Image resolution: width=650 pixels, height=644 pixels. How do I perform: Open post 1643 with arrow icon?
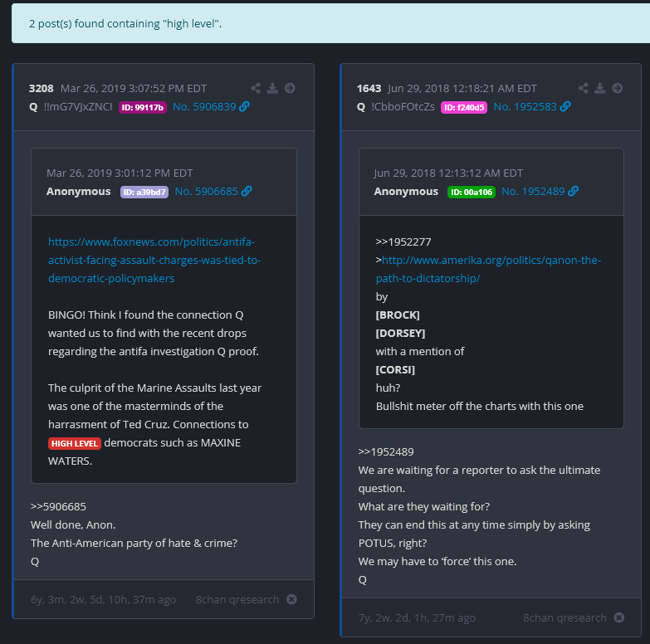coord(618,88)
